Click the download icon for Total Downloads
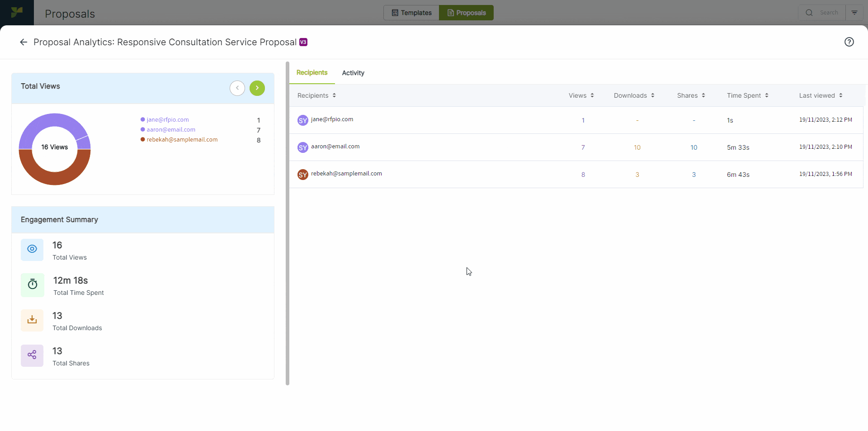 (32, 320)
